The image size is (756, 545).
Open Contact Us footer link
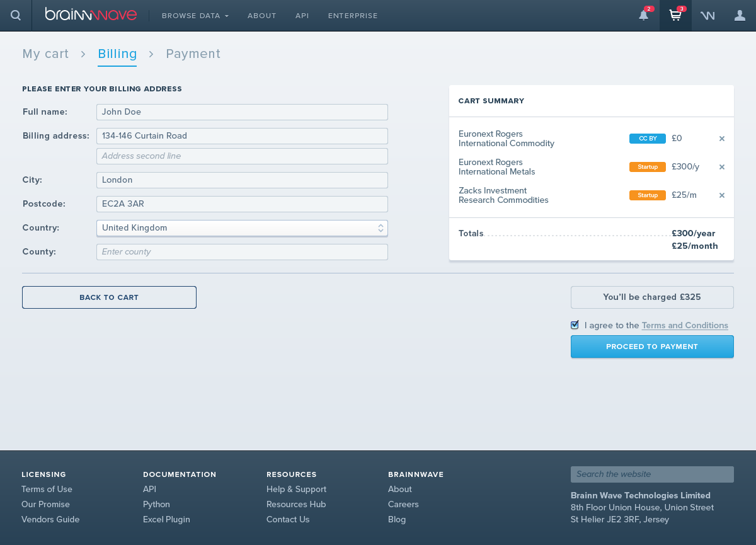(288, 520)
